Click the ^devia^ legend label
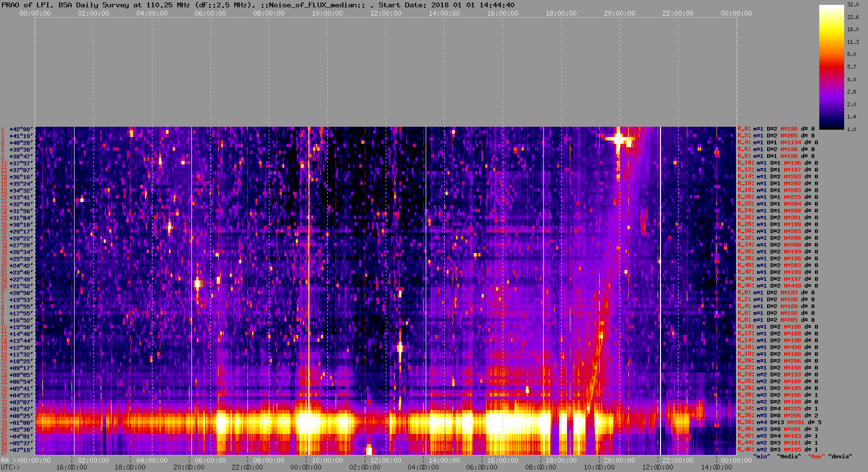The width and height of the screenshot is (868, 472). pyautogui.click(x=840, y=456)
